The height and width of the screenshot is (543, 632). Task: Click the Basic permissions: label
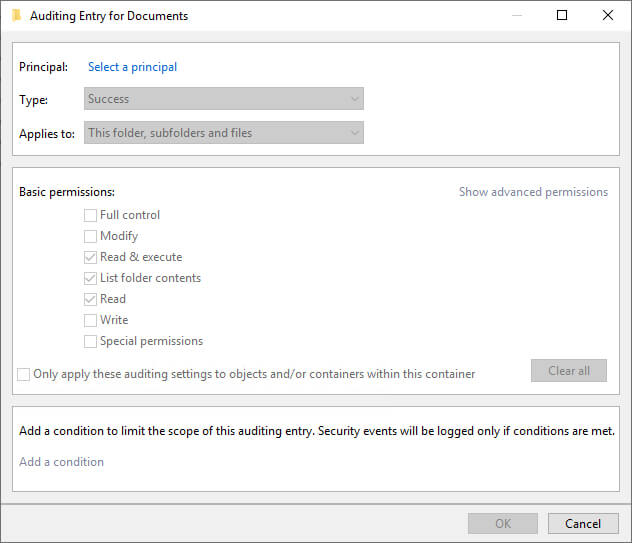(67, 192)
